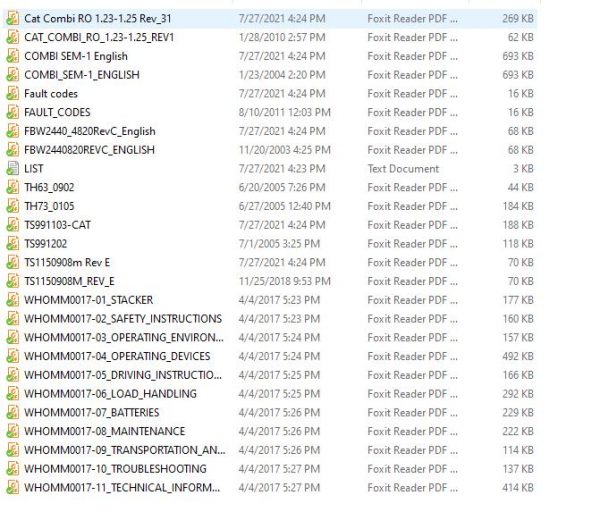The image size is (600, 512).
Task: Select the WHOMM0017-07_BATTERIES PDF icon
Action: coord(13,412)
